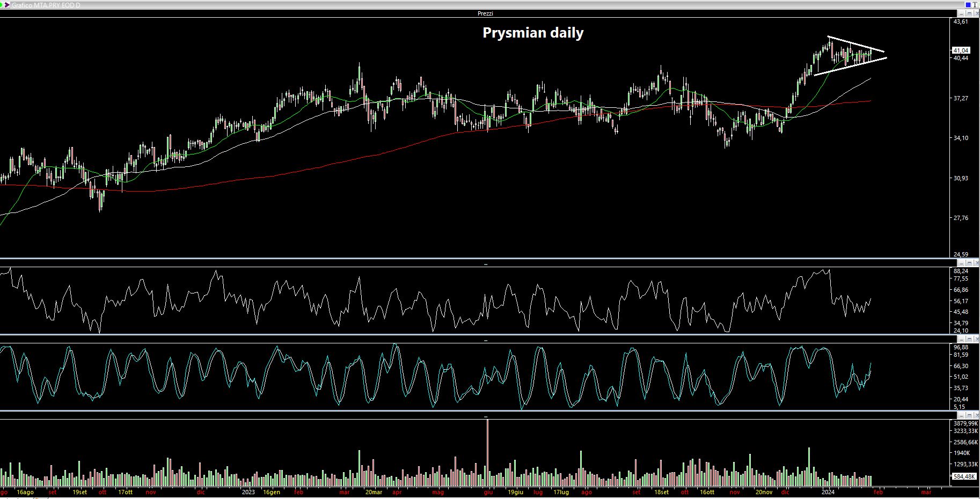Click the 30,93 price axis label
Image resolution: width=980 pixels, height=499 pixels.
(961, 178)
